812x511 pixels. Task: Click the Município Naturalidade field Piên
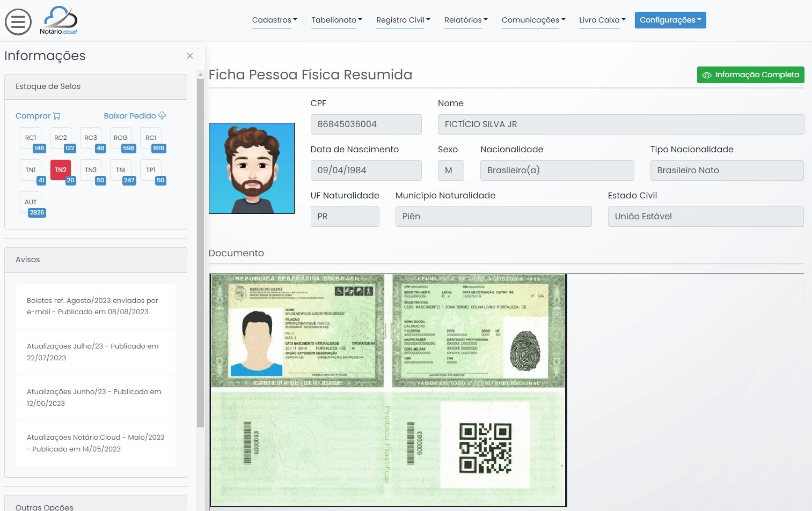tap(494, 217)
